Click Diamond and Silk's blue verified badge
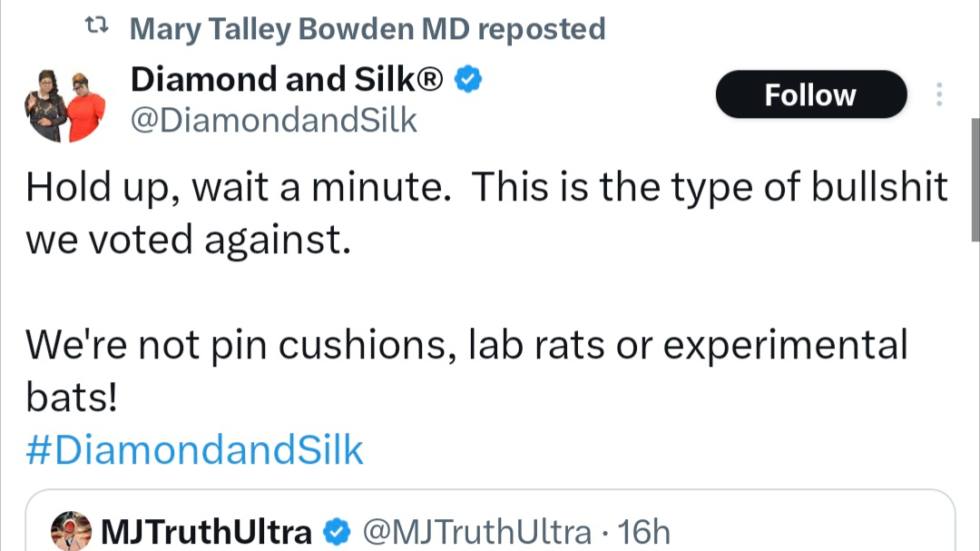The width and height of the screenshot is (980, 551). 467,80
